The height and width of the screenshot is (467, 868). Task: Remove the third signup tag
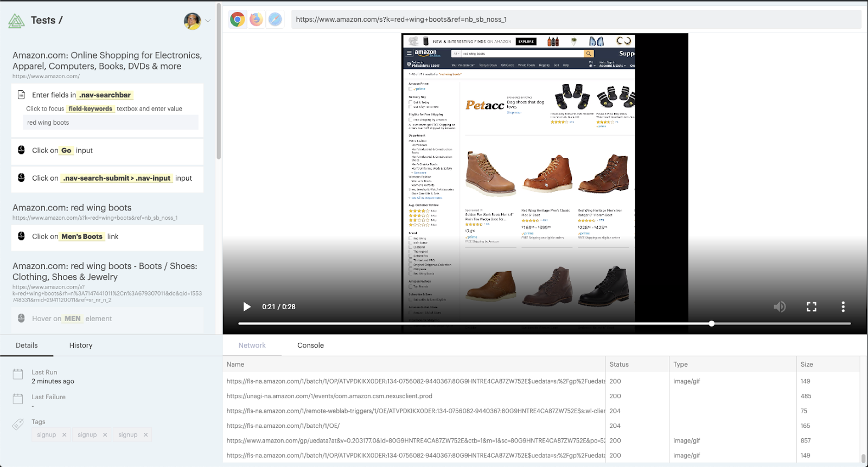(145, 435)
